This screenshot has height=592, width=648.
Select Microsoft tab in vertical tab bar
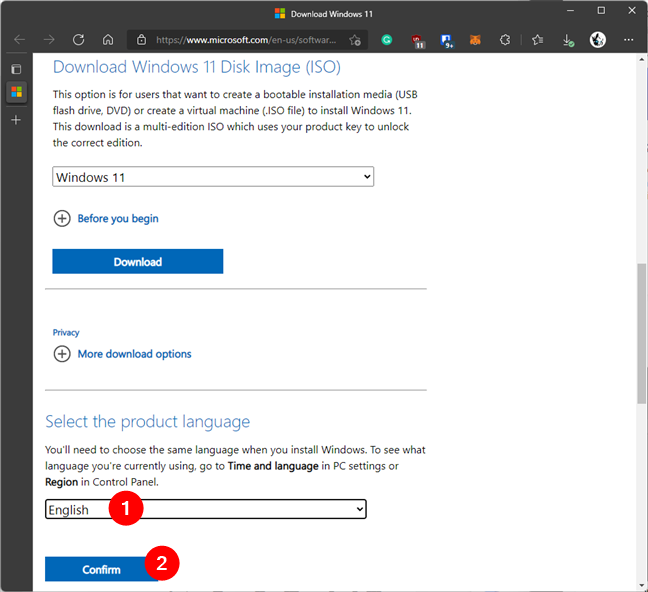pyautogui.click(x=17, y=92)
